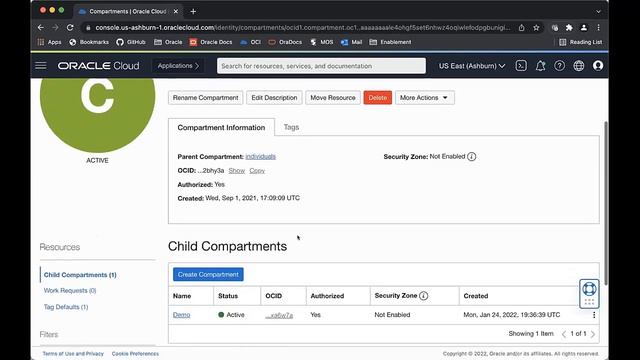Open the Individuals parent compartment link
The image size is (640, 360).
pyautogui.click(x=260, y=157)
